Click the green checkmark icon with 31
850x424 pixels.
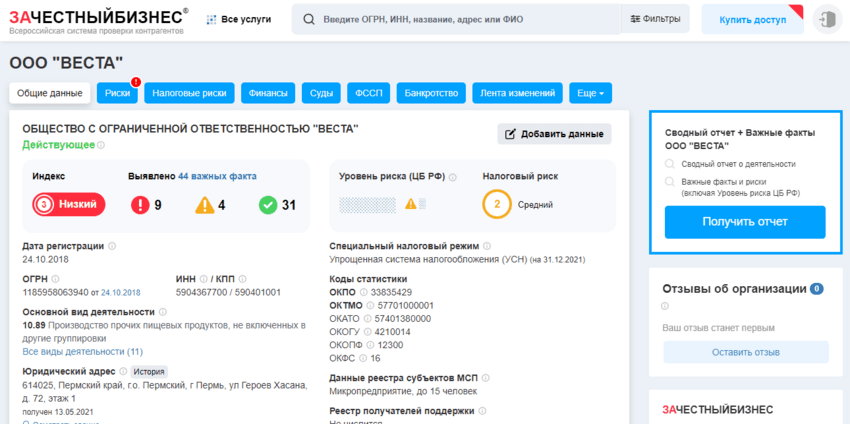click(268, 205)
